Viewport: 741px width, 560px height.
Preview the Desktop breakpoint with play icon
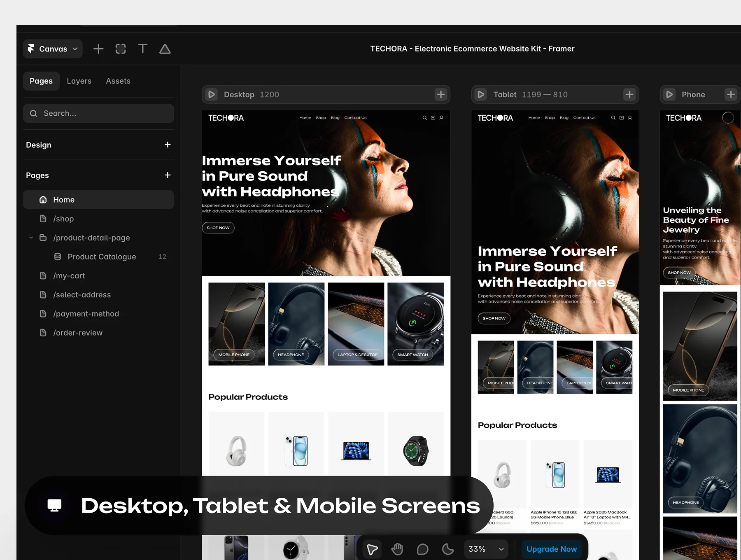212,95
